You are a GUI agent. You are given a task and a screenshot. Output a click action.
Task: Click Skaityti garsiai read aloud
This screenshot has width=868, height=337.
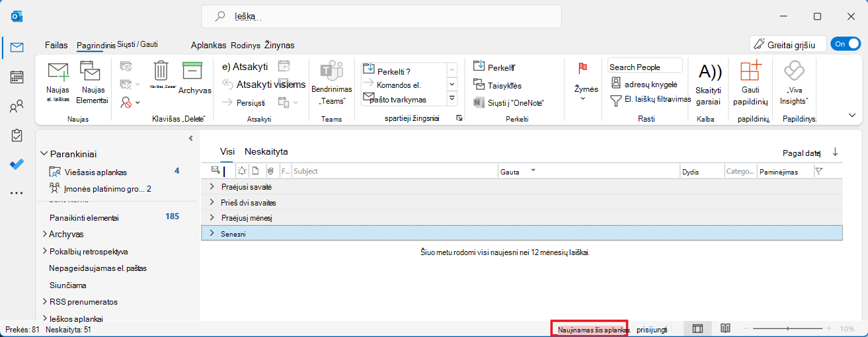click(x=709, y=82)
